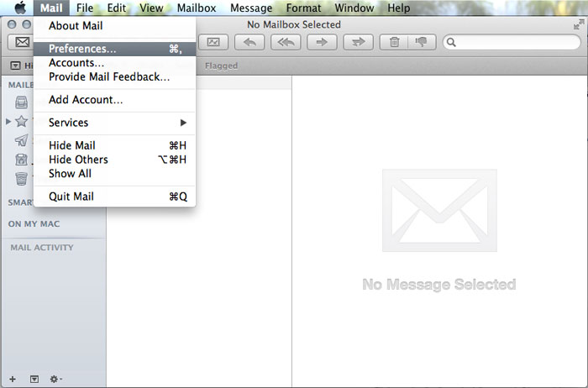Click the Reply All double-arrow button
This screenshot has height=388, width=588.
[286, 42]
